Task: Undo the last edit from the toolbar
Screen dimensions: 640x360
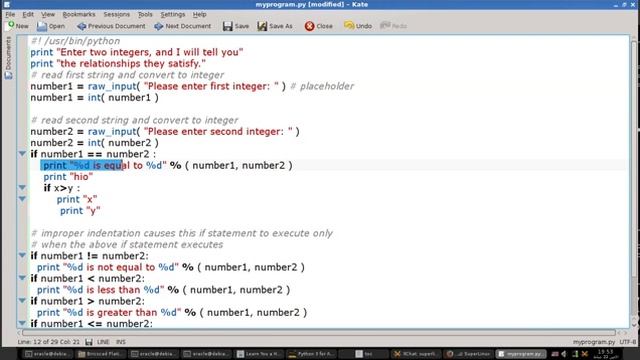Action: 358,26
